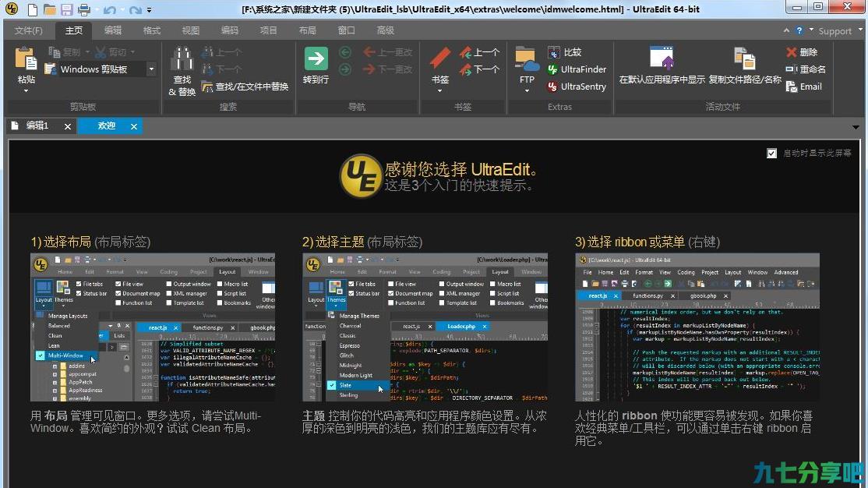Redo the action in quick access toolbar

(x=135, y=10)
